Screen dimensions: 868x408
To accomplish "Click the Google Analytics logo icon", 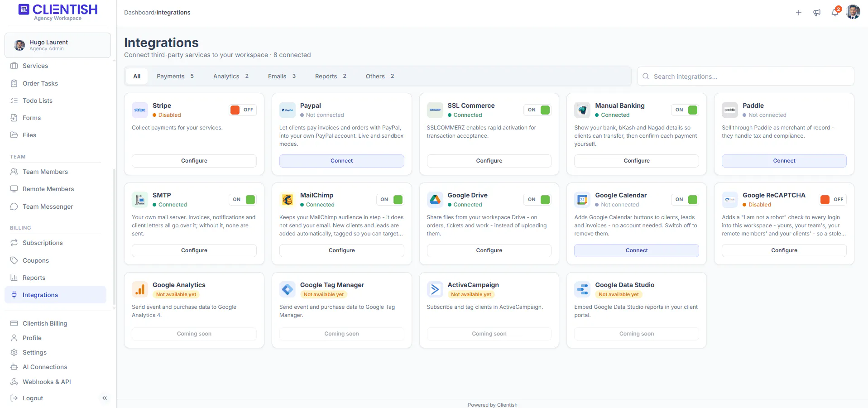I will click(x=140, y=289).
